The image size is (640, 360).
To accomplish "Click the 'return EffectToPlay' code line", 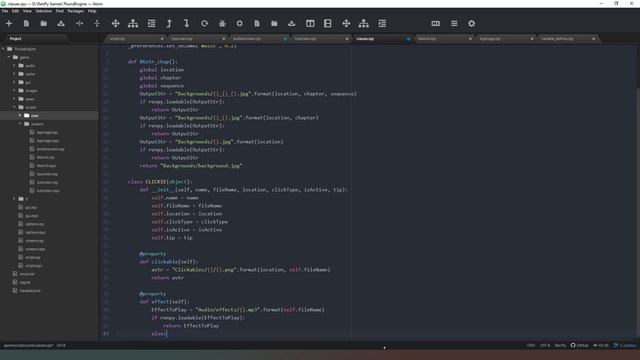I will point(191,326).
